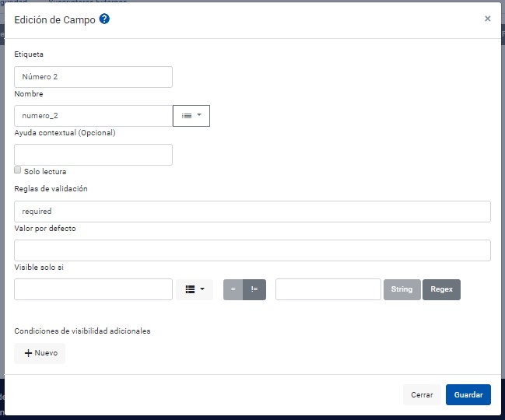Save the field with Guardar
The width and height of the screenshot is (505, 420).
(468, 394)
